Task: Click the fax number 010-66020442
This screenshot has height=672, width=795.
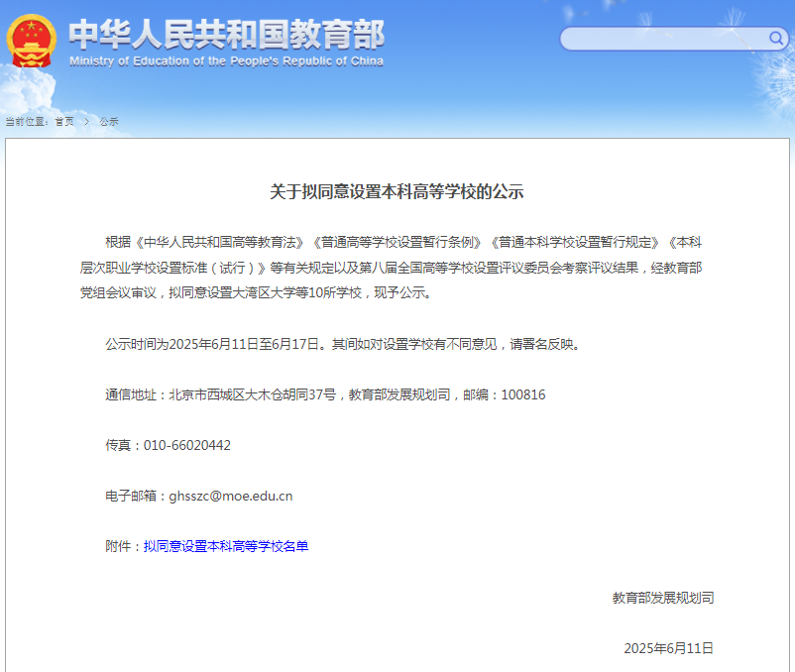Action: [x=187, y=445]
